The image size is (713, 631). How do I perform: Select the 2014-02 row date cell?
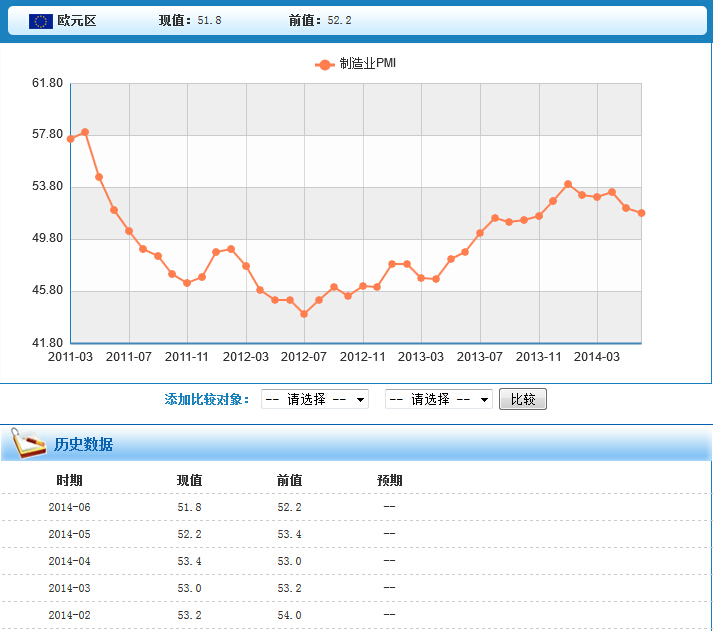click(x=69, y=615)
